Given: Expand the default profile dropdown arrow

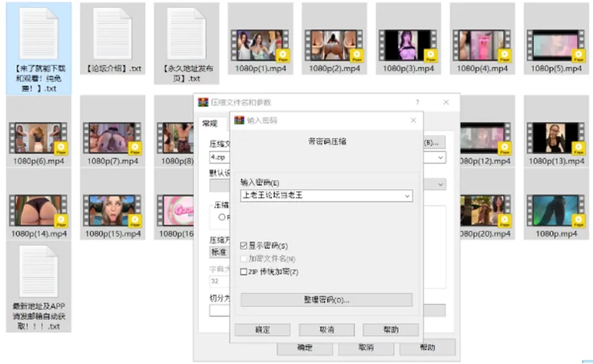Looking at the screenshot, I should (x=440, y=184).
